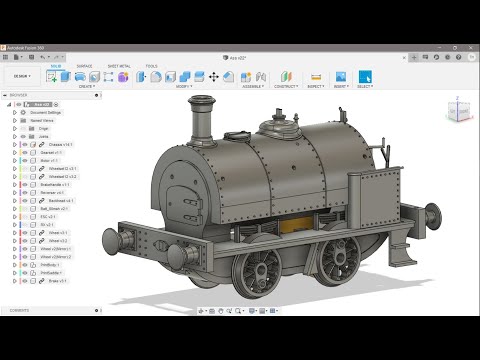Open the CONSTRUCT dropdown menu
This screenshot has height=360, width=480.
click(x=286, y=86)
